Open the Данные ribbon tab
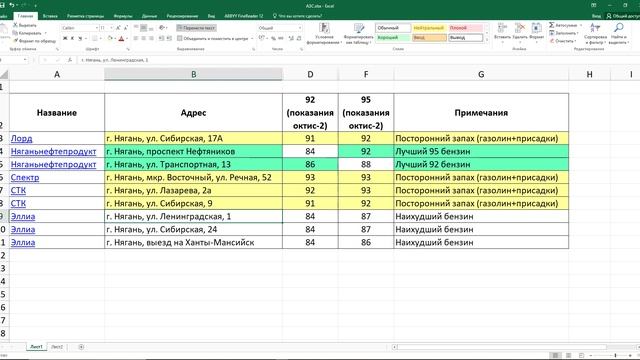Screen dimensions: 640x360 pos(149,16)
